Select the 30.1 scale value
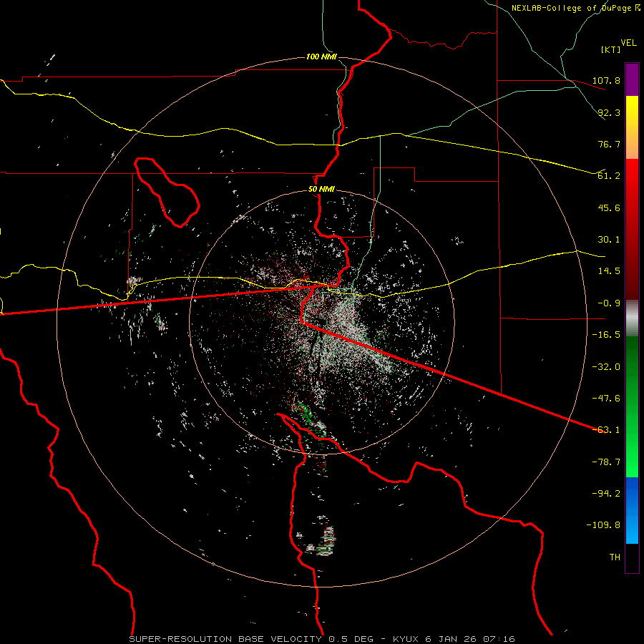 609,240
